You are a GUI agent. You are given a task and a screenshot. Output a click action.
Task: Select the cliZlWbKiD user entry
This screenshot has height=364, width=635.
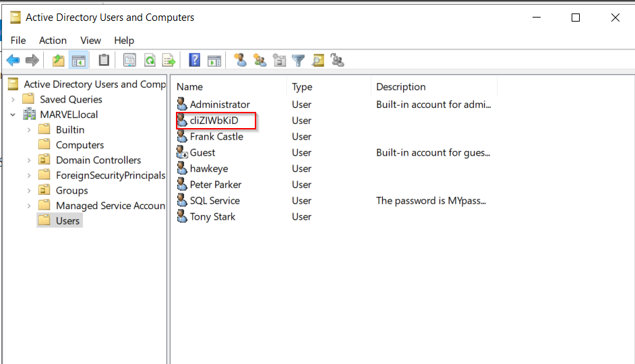coord(214,121)
